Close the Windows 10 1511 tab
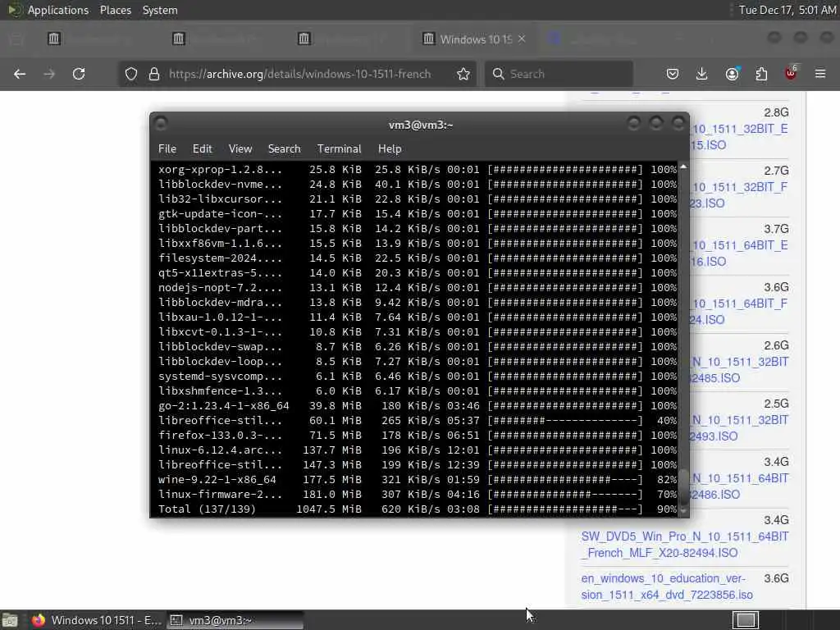The image size is (840, 630). point(522,39)
